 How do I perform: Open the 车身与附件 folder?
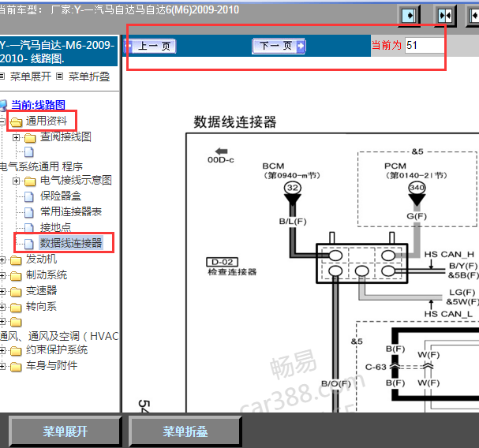51,365
